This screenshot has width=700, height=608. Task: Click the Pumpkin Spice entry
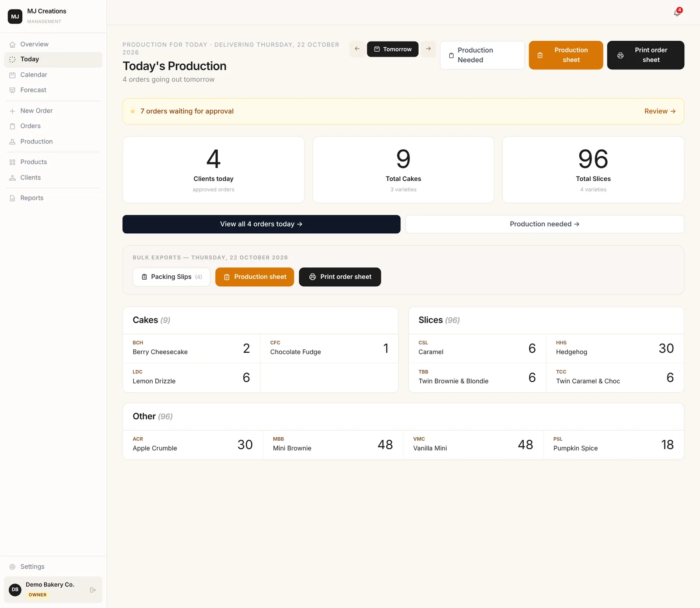pos(613,445)
